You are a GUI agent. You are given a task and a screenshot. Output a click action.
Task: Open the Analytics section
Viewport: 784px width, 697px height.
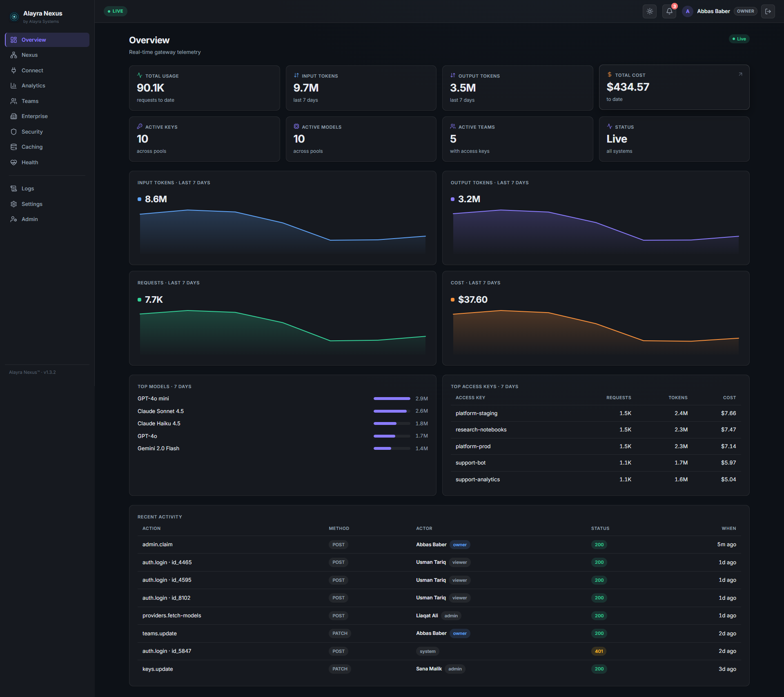(x=47, y=86)
